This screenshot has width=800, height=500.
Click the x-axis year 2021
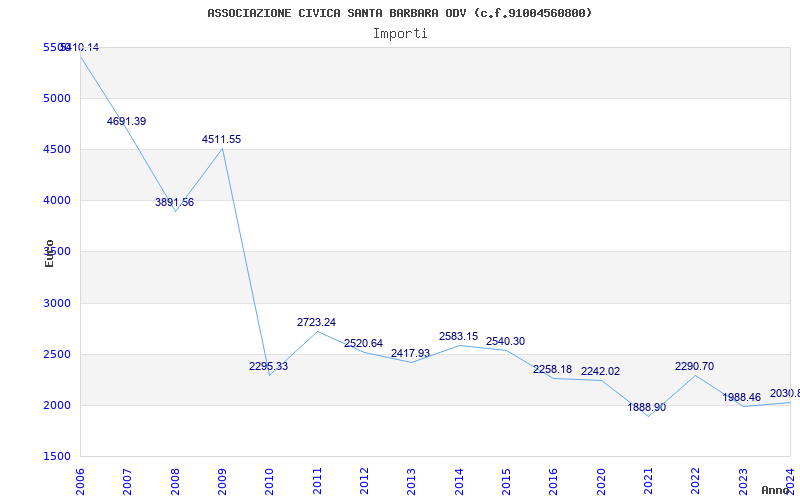pos(648,482)
